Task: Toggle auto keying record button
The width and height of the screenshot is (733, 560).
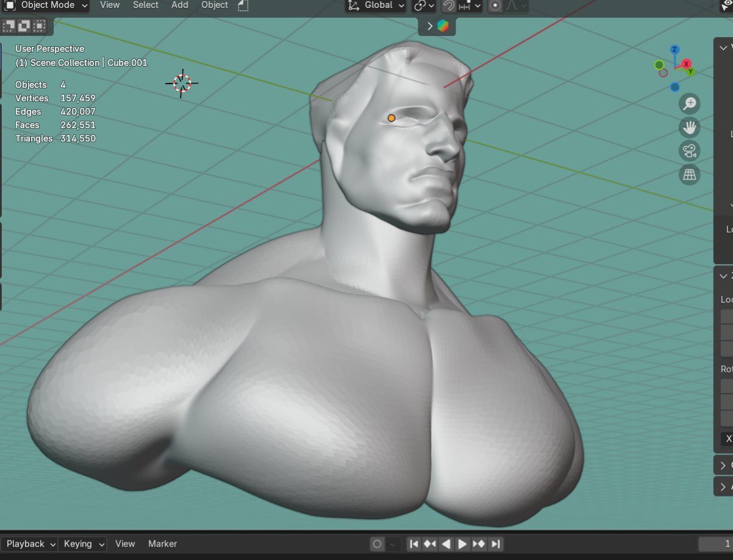Action: (377, 544)
